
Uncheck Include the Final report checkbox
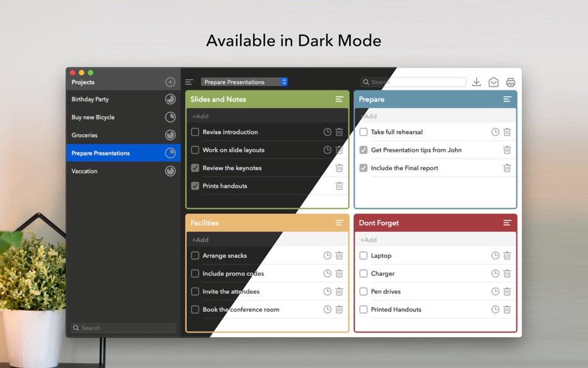click(363, 168)
